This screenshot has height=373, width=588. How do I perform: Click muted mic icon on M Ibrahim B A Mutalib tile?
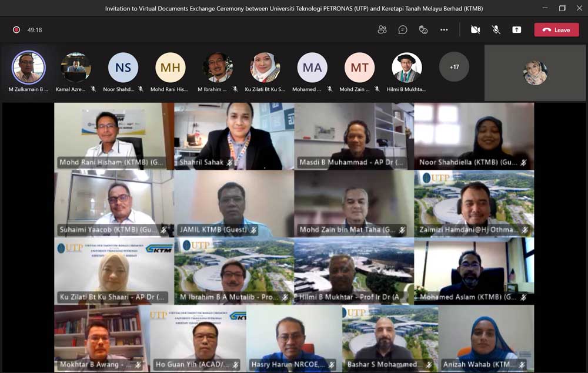pos(285,297)
